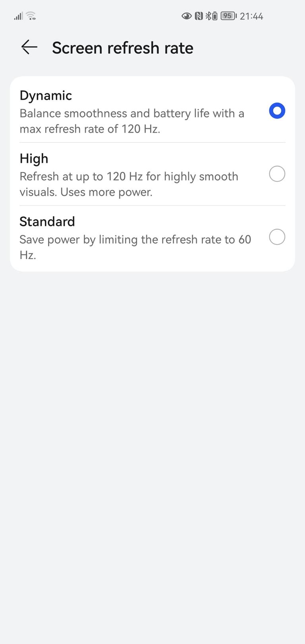Tap the 'Balance smoothness and battery life' description
Image resolution: width=305 pixels, height=644 pixels.
point(132,121)
